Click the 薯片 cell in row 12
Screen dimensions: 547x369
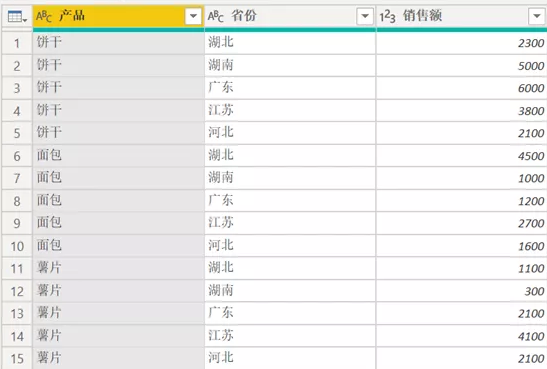pos(118,291)
